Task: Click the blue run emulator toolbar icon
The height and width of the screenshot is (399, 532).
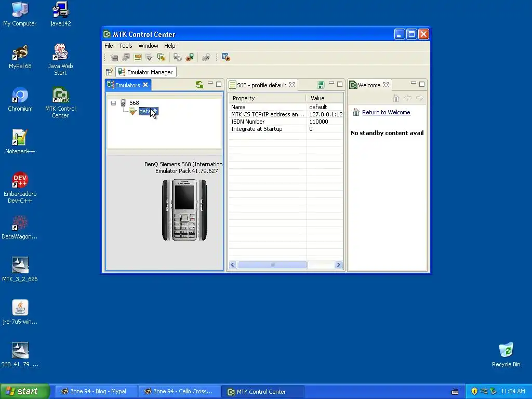Action: (226, 57)
